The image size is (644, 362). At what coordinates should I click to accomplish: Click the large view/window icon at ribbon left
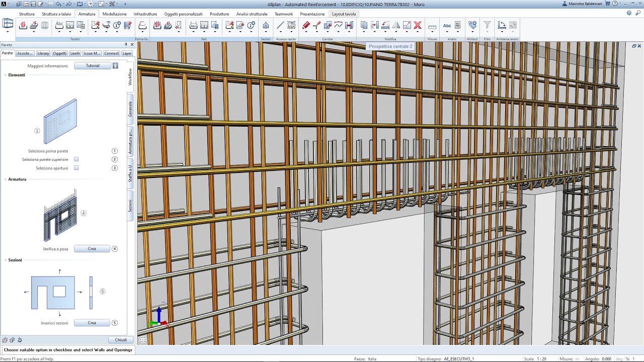(8, 24)
